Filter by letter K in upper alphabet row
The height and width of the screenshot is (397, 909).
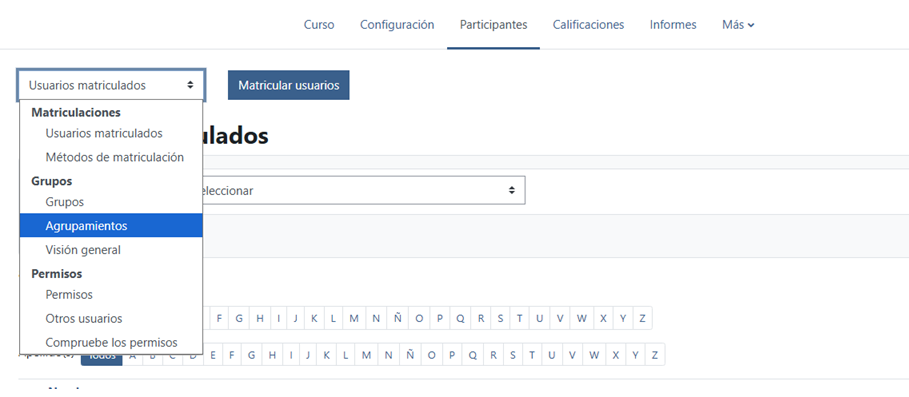click(314, 318)
